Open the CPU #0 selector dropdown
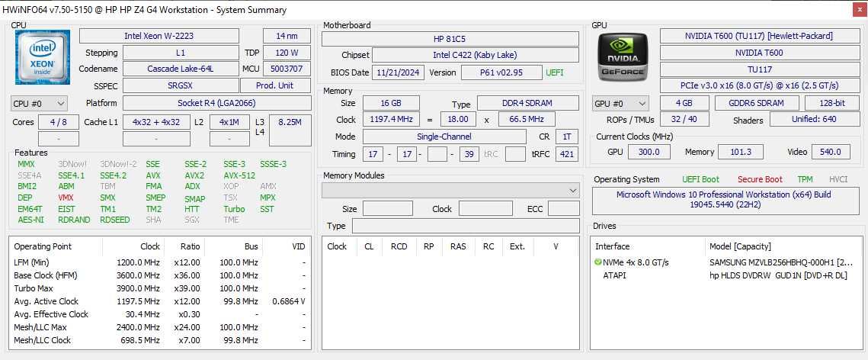The height and width of the screenshot is (360, 868). (40, 104)
